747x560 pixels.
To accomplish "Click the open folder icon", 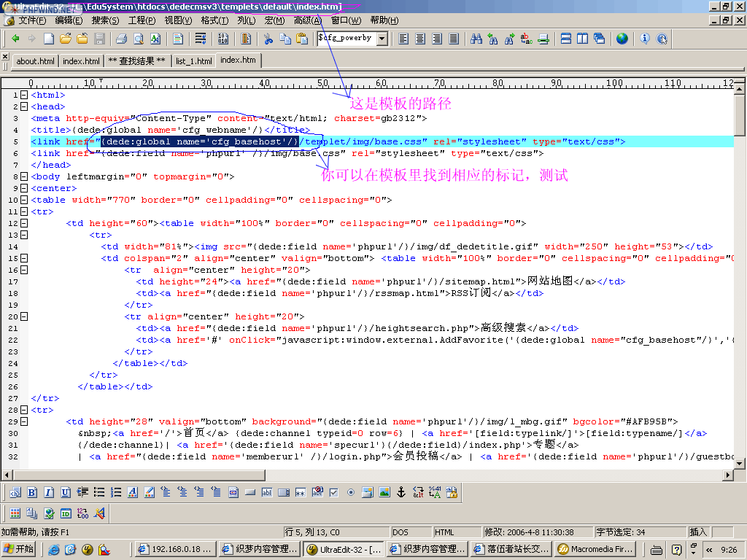I will click(66, 39).
